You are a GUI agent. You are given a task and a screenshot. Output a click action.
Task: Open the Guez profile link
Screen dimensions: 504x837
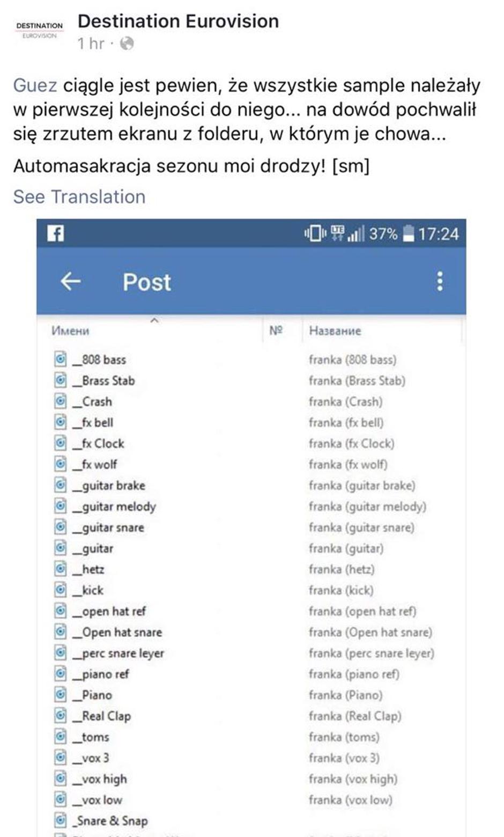point(35,85)
